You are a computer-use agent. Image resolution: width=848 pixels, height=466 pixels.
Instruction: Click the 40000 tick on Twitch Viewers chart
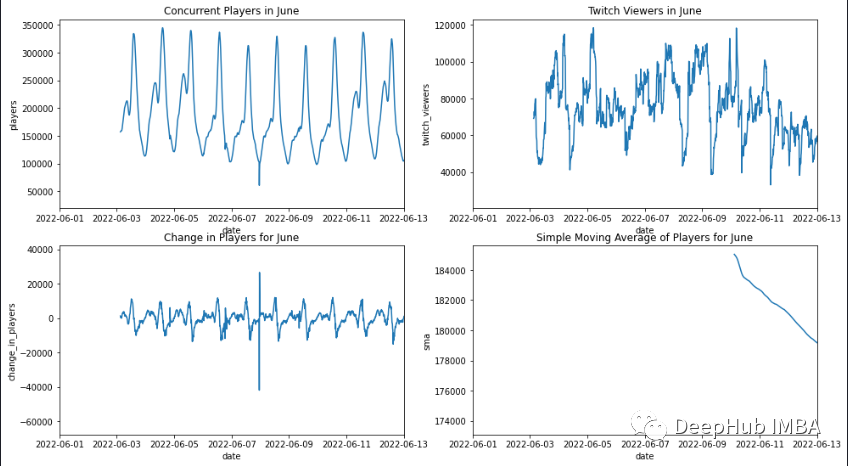pos(453,172)
